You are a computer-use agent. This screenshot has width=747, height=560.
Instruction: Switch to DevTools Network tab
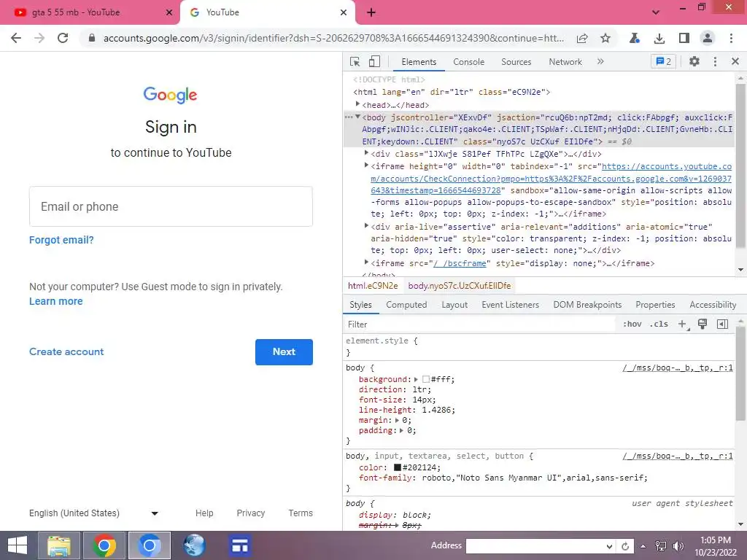[565, 62]
